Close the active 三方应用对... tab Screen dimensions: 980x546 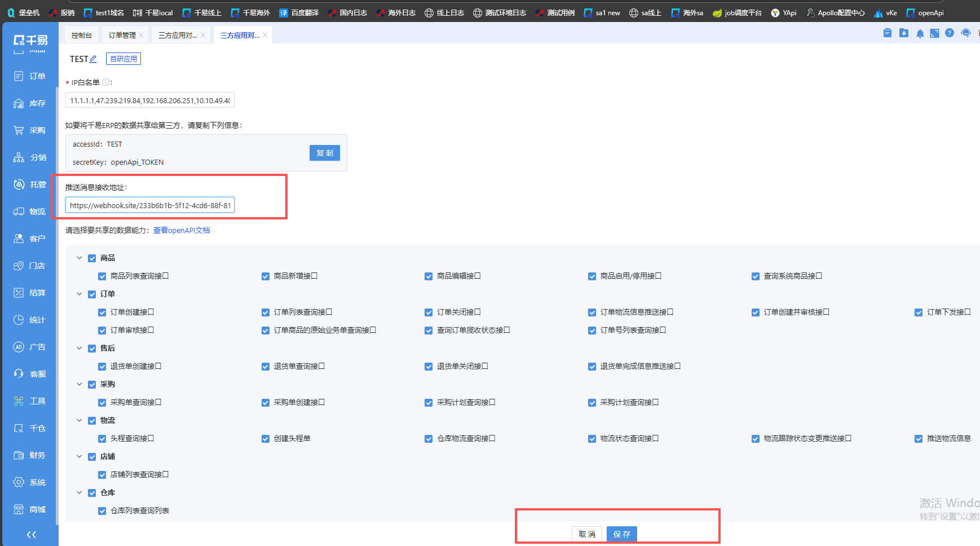click(x=265, y=35)
